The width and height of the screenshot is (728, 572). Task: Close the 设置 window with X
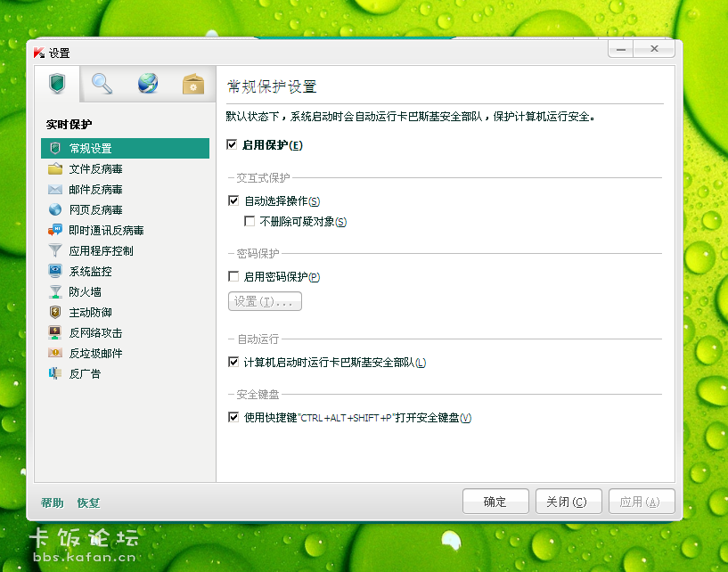tap(654, 49)
